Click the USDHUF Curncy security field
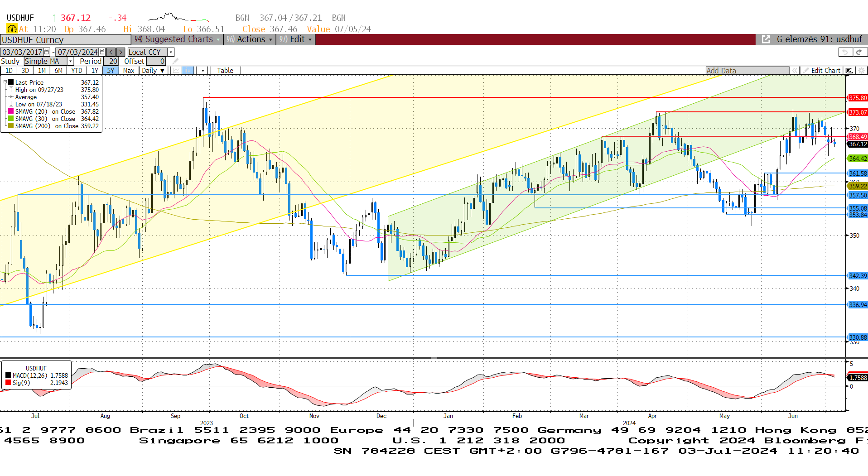 tap(65, 39)
